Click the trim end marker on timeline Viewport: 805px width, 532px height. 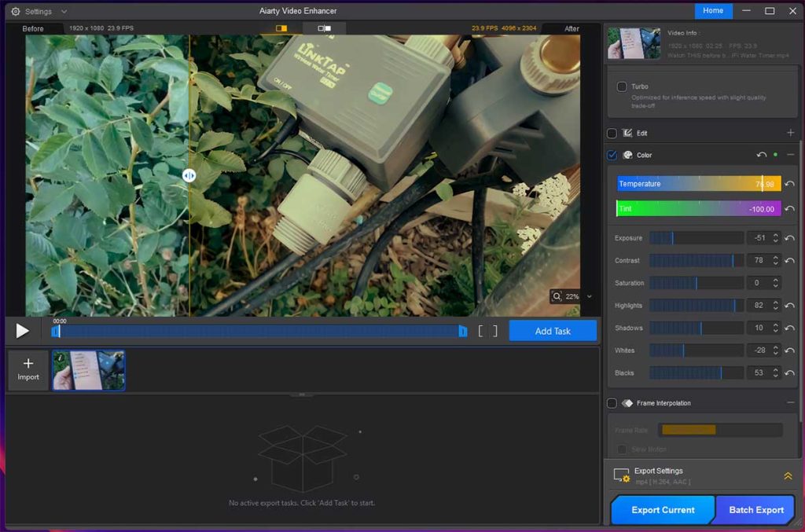coord(462,332)
